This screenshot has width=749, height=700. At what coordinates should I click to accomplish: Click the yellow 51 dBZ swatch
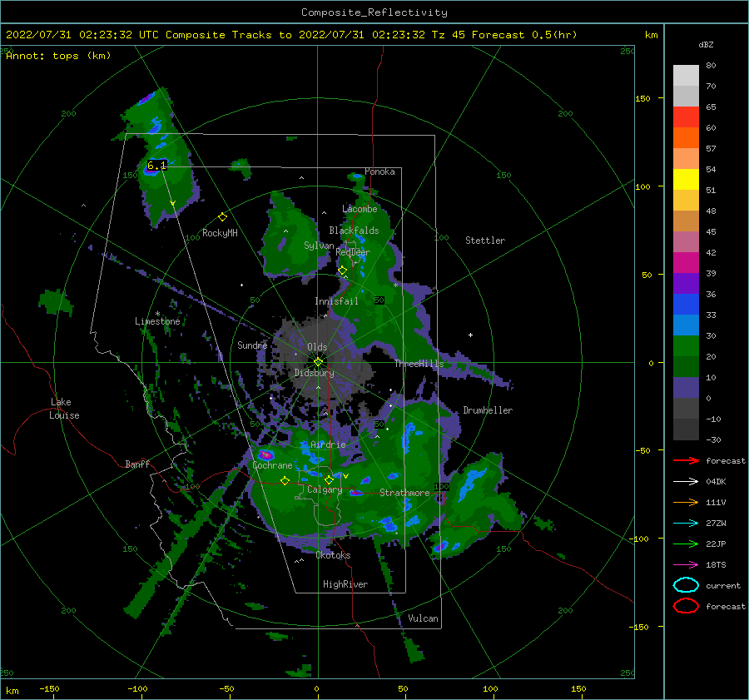point(686,180)
